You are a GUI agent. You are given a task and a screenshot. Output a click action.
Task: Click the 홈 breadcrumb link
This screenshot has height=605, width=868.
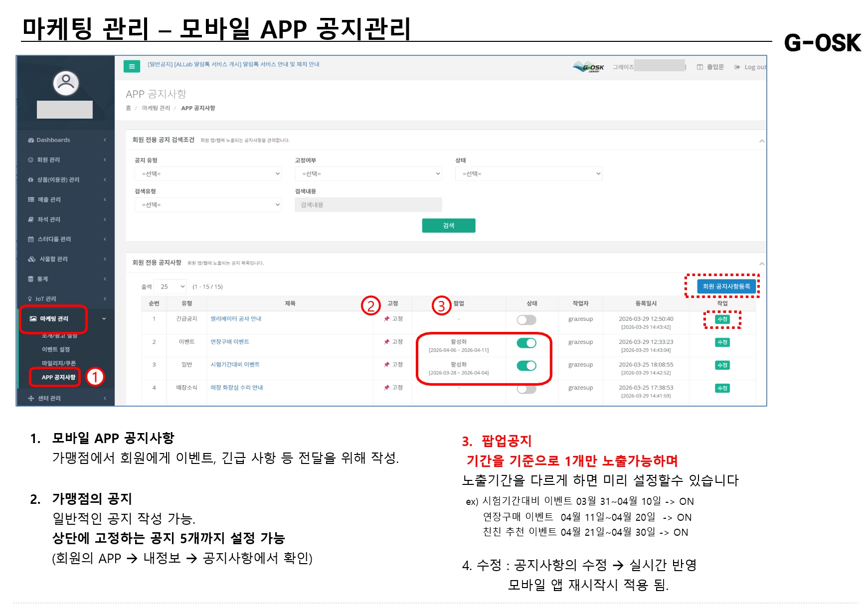(128, 108)
